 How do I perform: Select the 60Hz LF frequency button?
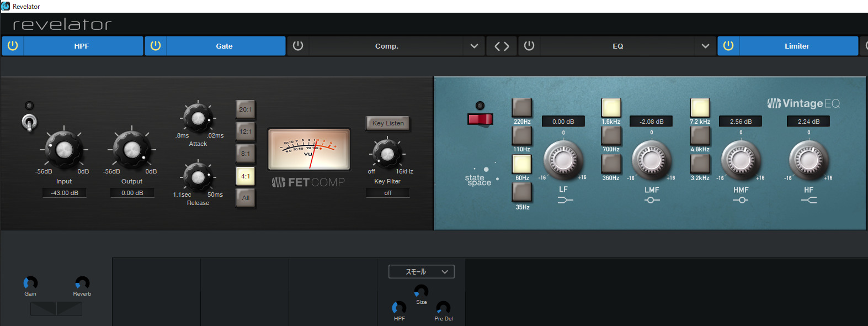522,164
